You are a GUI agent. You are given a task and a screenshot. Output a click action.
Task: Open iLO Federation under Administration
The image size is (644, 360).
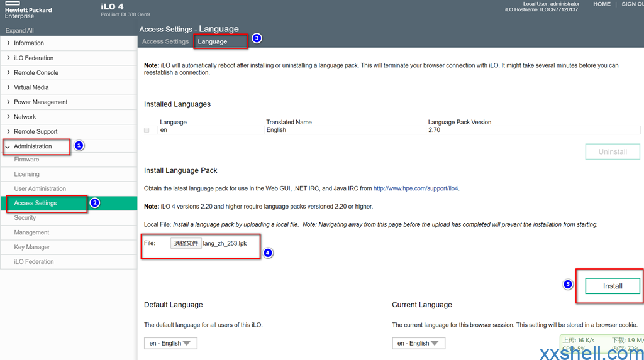34,262
